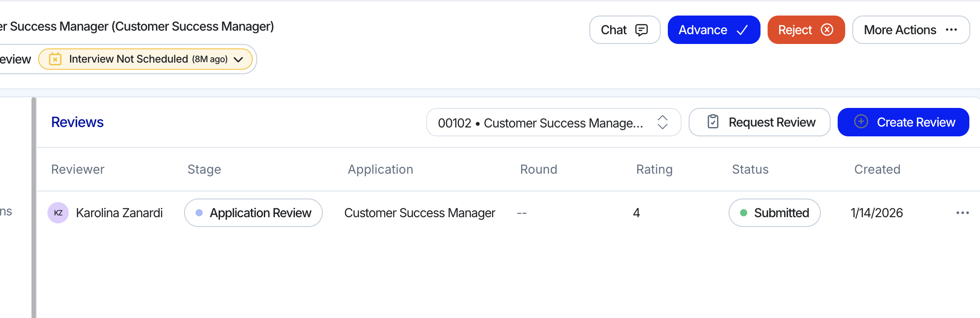Click the Application Review stage pill
Image resolution: width=980 pixels, height=318 pixels.
tap(253, 213)
